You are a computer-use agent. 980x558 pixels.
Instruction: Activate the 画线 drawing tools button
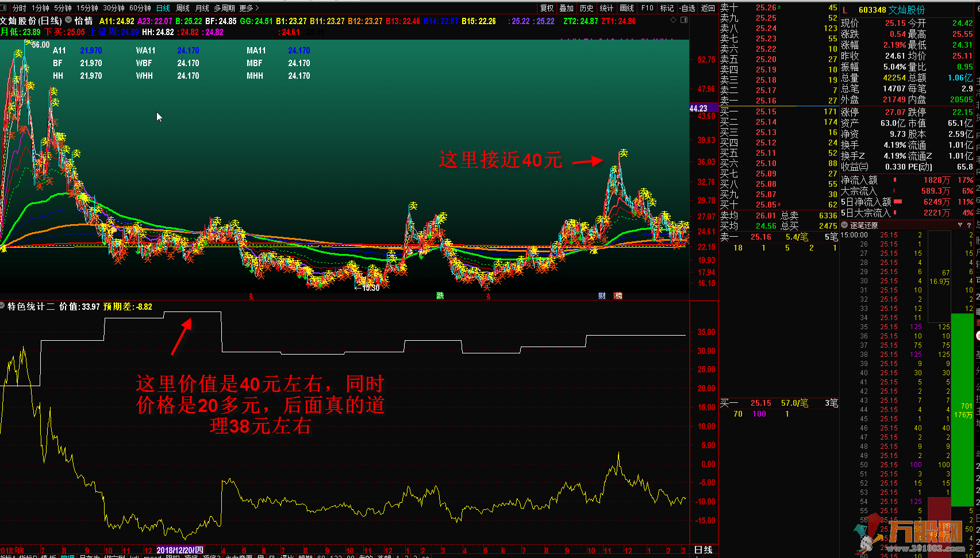[x=627, y=8]
